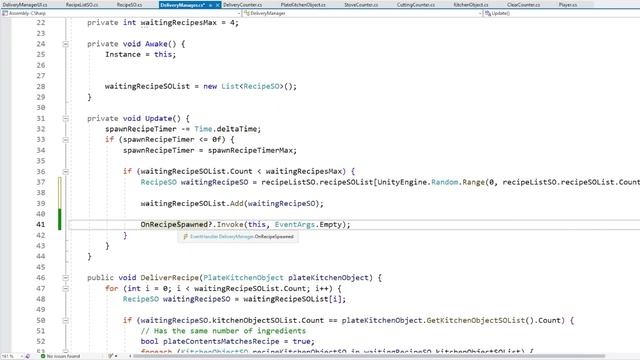Collapse the spawnRecipeTimer if block at line 33
The width and height of the screenshot is (640, 360).
(x=65, y=140)
